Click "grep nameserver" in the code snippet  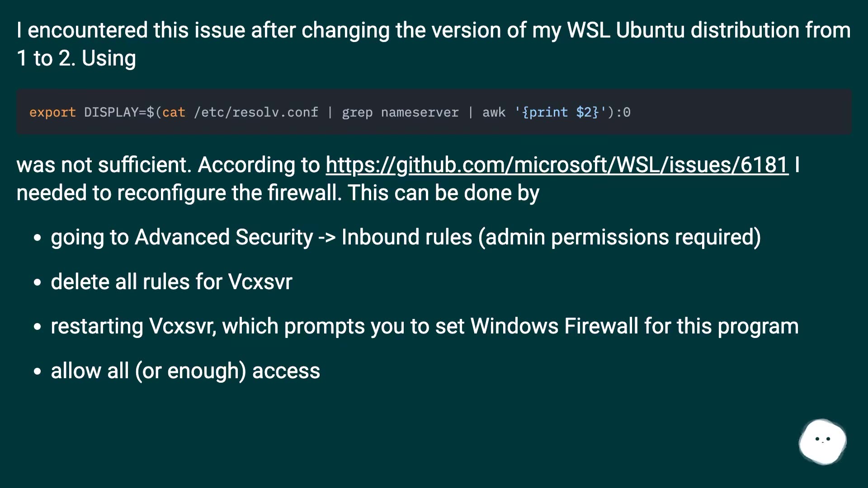click(400, 112)
